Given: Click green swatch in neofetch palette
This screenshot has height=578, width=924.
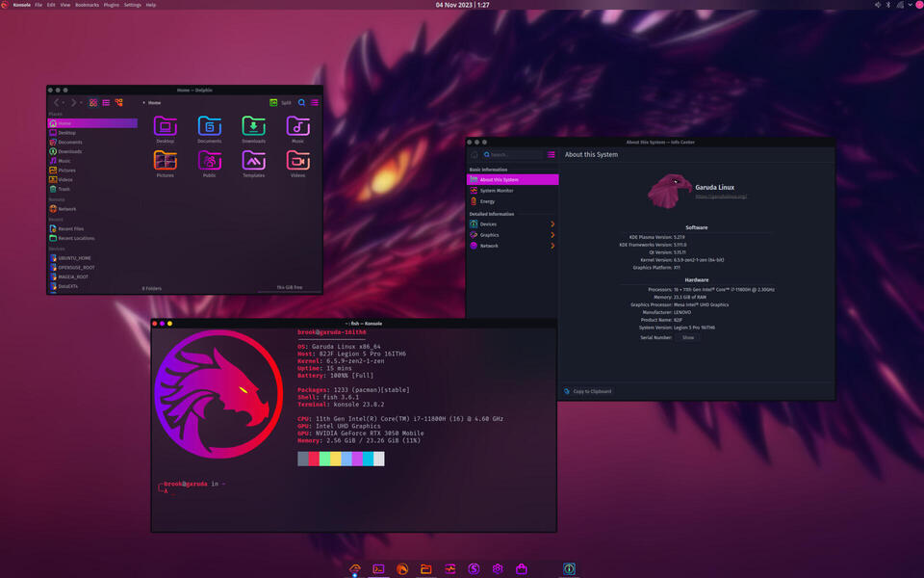Looking at the screenshot, I should tap(324, 459).
